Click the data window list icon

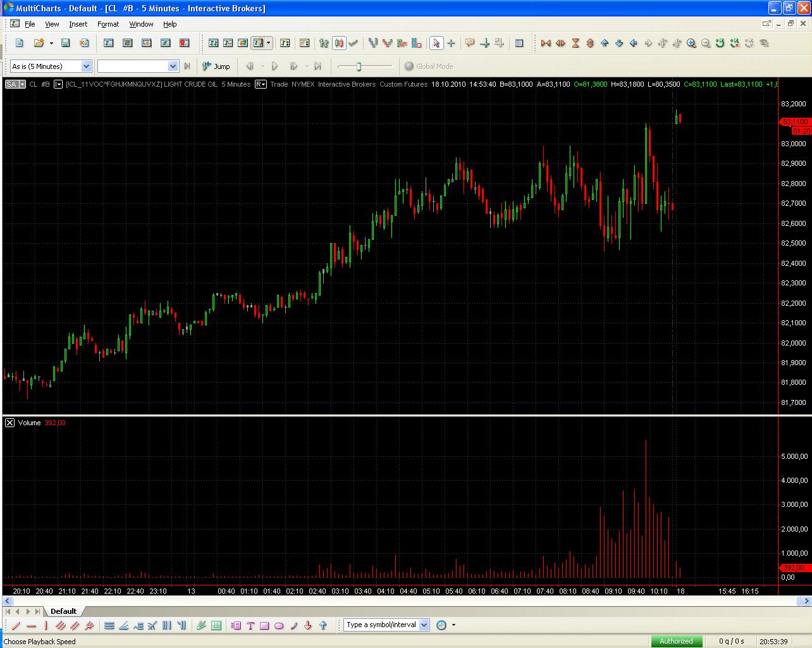[x=519, y=43]
